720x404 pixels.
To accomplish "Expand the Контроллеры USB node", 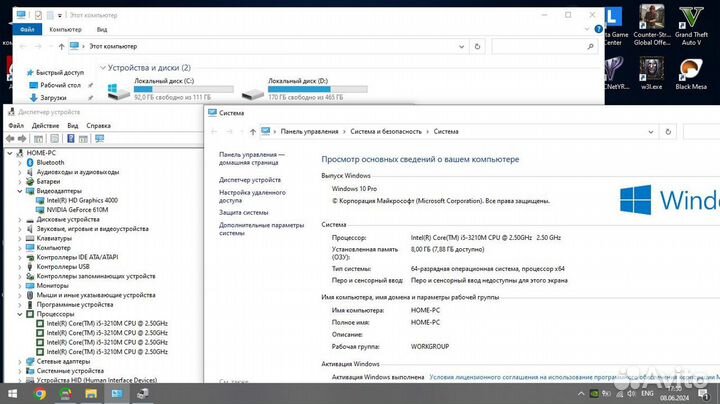I will point(20,267).
